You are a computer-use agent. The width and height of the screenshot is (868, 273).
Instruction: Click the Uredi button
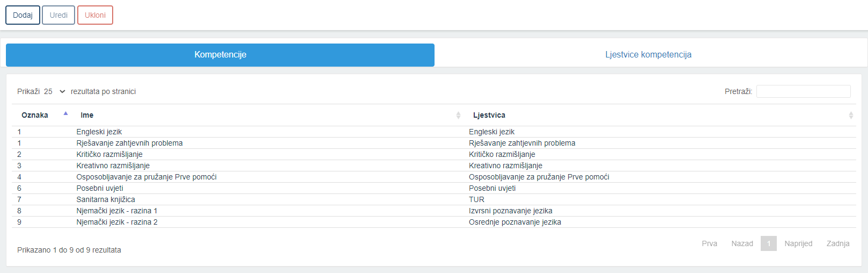[58, 15]
